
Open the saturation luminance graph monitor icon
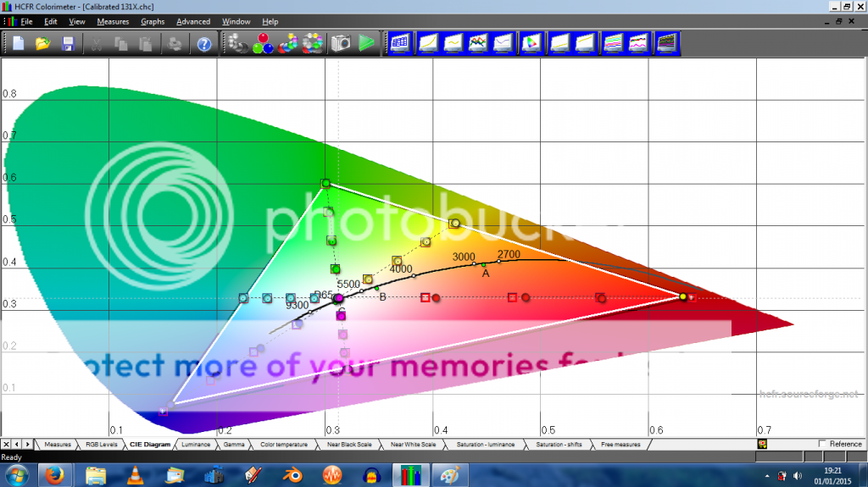click(613, 43)
